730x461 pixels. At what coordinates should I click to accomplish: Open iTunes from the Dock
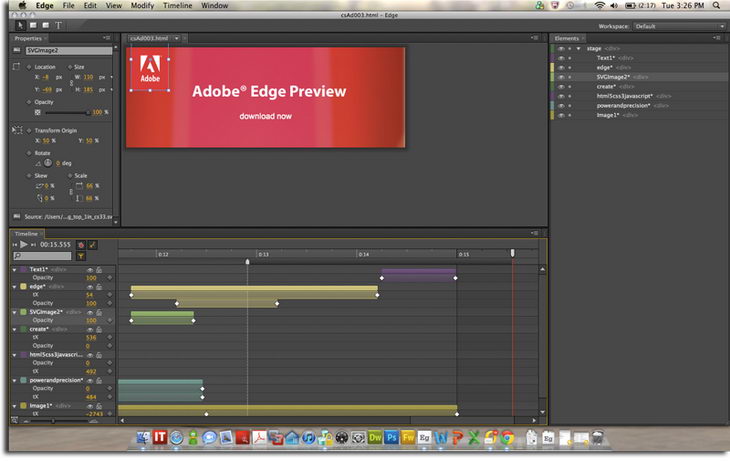coord(308,438)
